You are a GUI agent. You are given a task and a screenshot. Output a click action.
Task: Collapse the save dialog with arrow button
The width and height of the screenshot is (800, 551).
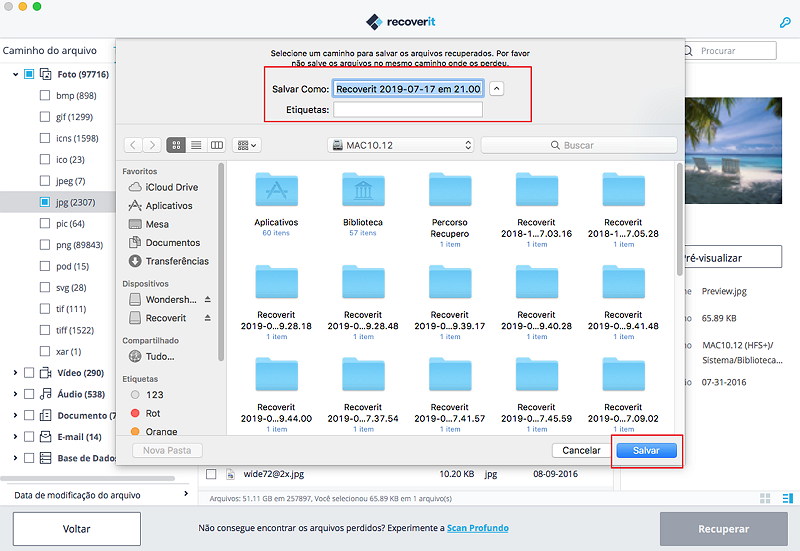point(496,89)
